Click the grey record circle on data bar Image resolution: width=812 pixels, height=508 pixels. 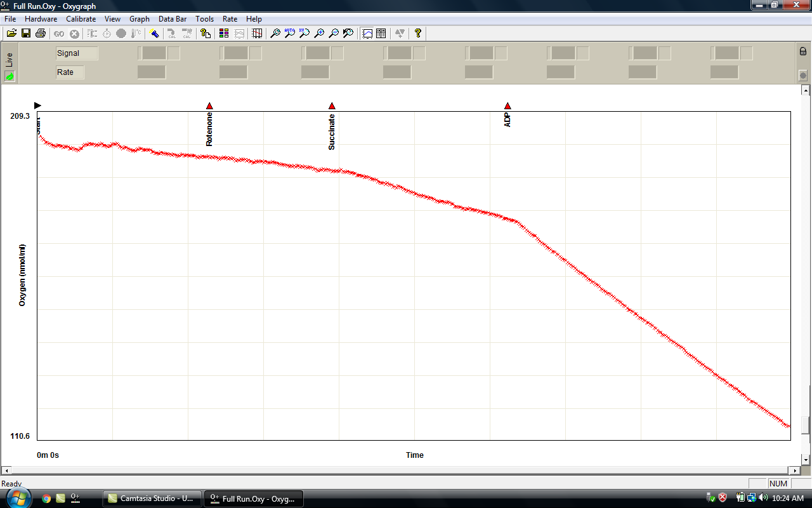[x=802, y=76]
